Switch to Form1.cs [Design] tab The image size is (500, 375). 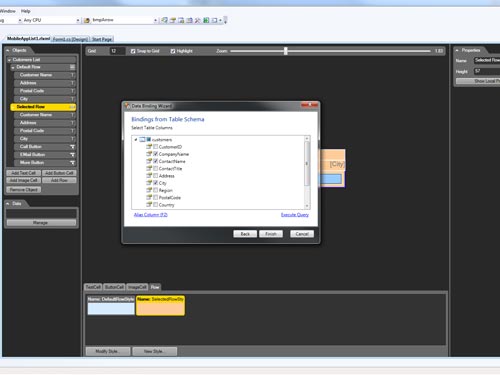pos(71,39)
